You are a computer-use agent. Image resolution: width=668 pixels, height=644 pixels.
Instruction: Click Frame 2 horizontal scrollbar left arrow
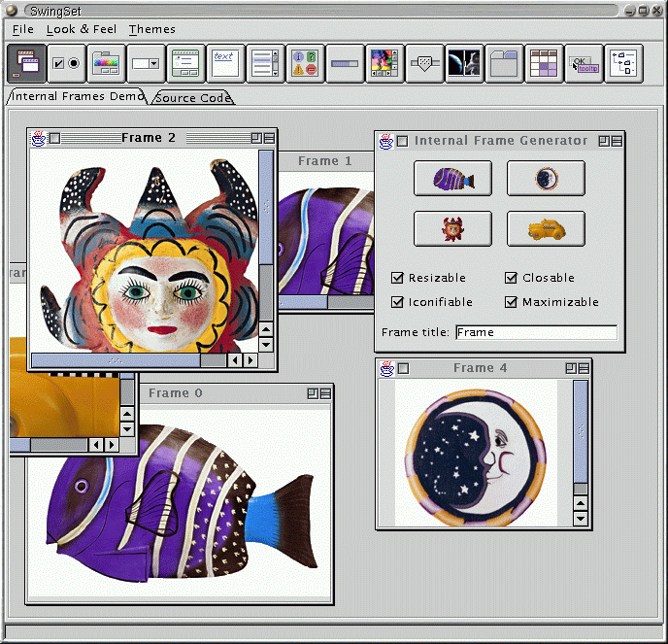coord(235,360)
